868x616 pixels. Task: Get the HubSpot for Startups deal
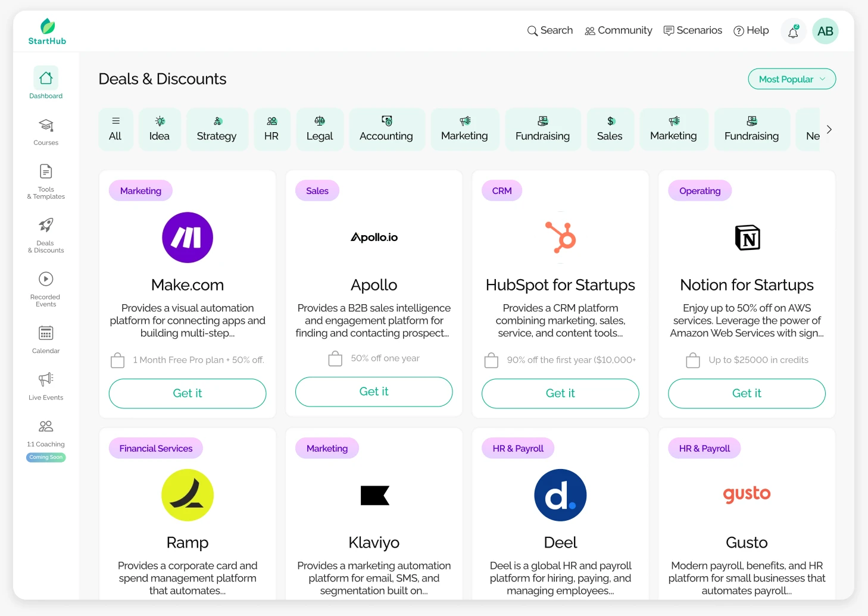560,393
